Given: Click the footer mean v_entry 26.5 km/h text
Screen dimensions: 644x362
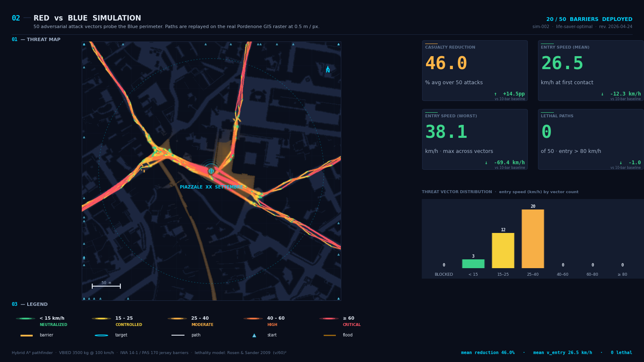Looking at the screenshot, I should (563, 353).
